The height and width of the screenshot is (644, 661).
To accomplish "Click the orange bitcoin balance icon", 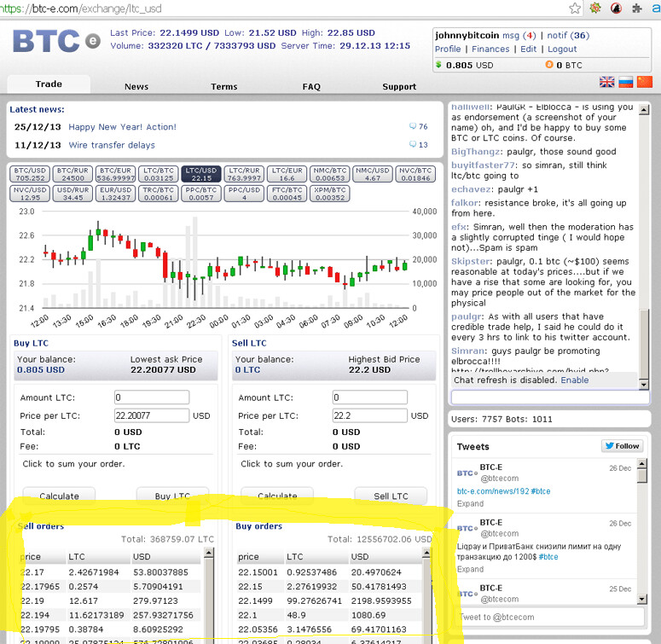I will tap(549, 65).
